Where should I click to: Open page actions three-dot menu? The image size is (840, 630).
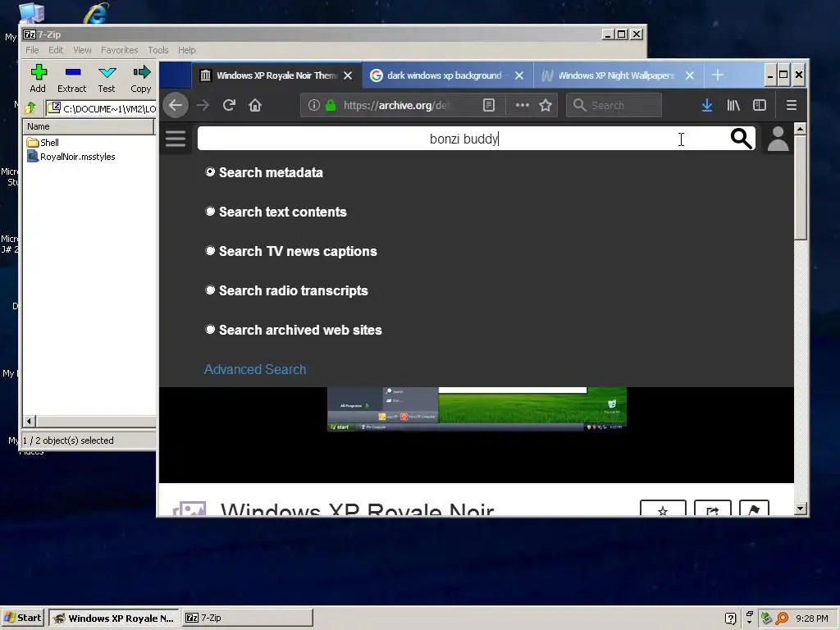[523, 105]
